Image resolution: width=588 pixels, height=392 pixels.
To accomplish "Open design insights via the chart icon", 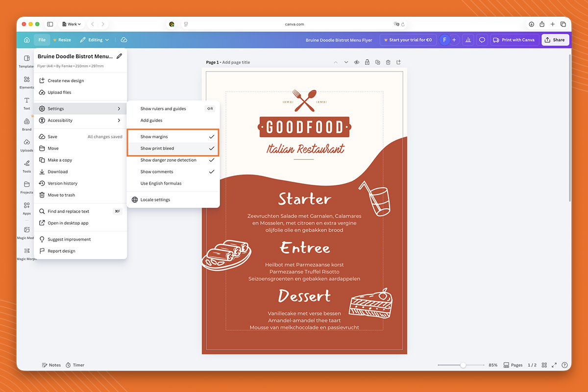I will [467, 40].
